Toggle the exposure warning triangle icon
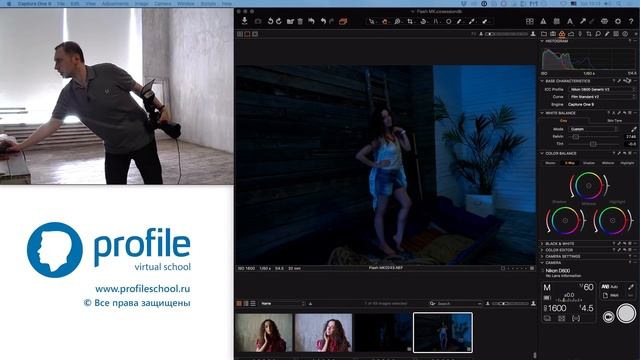 (543, 21)
